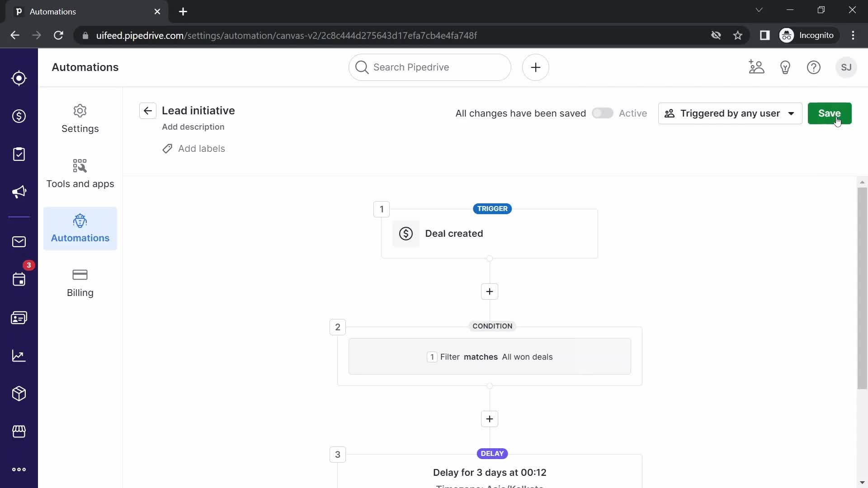Click the Save button
The width and height of the screenshot is (868, 488).
[x=830, y=113]
